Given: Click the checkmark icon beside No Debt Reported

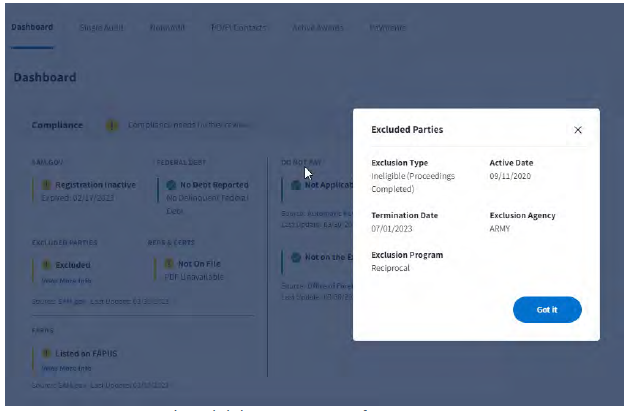Looking at the screenshot, I should (171, 185).
